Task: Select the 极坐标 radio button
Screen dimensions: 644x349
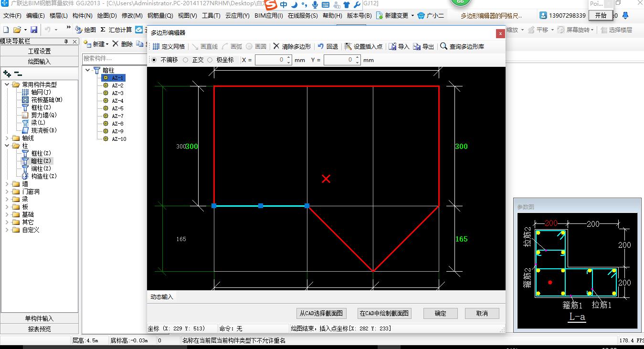Action: pos(210,60)
